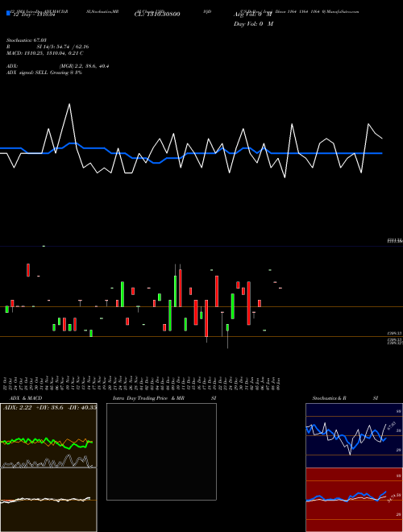Click the 'Avg Vol: 0 M' label
Screen dimensions: 403x532
click(253, 15)
